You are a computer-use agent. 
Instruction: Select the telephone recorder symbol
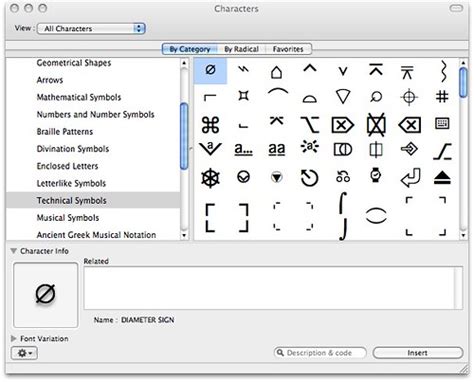coord(343,176)
